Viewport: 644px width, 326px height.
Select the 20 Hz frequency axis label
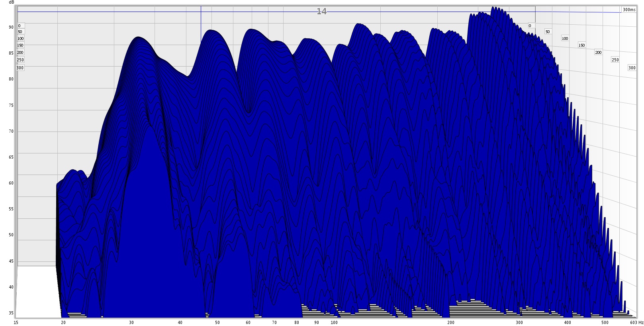click(x=63, y=322)
